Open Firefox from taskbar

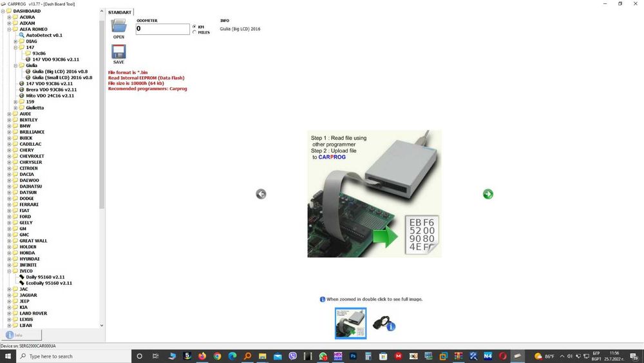[202, 356]
